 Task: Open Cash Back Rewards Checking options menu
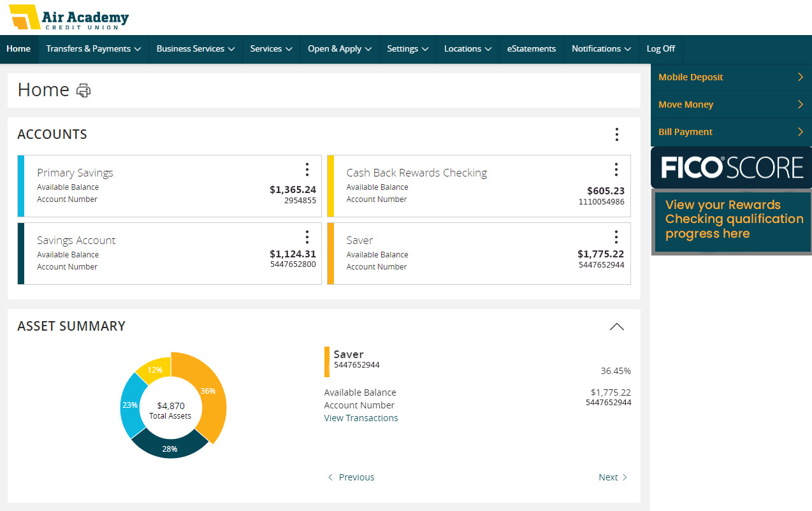pos(616,169)
